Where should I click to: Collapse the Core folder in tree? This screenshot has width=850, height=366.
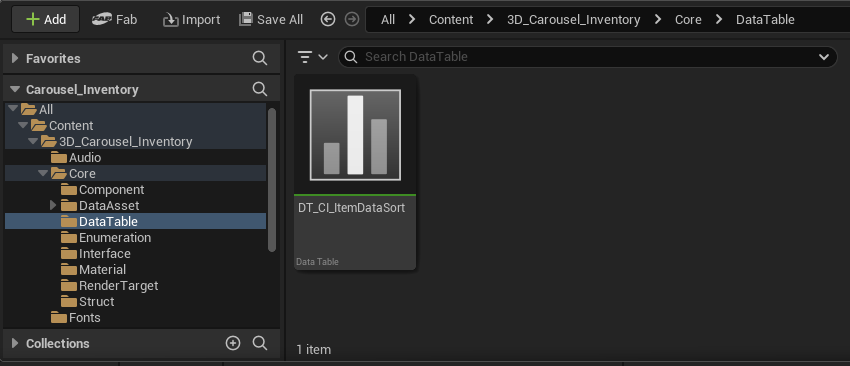(43, 174)
